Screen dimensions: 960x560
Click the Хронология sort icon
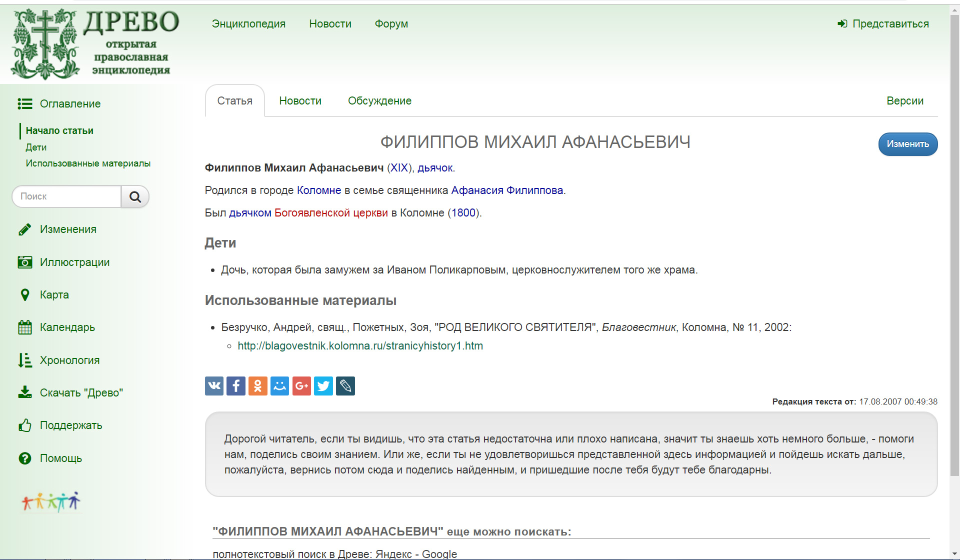click(x=25, y=360)
